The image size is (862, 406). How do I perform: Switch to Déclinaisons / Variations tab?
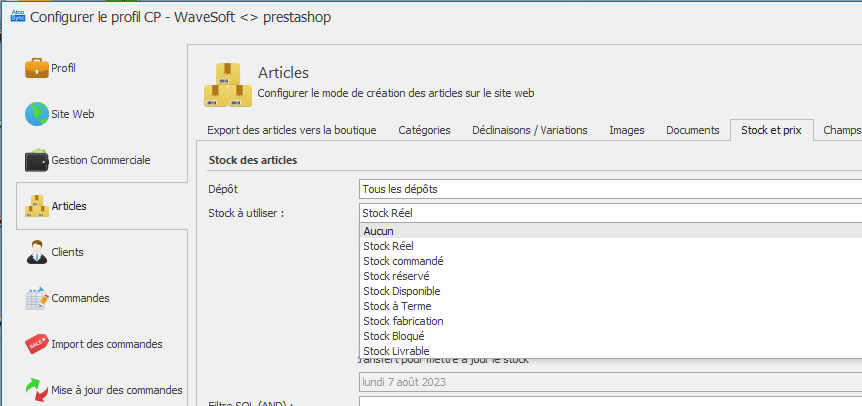coord(529,130)
